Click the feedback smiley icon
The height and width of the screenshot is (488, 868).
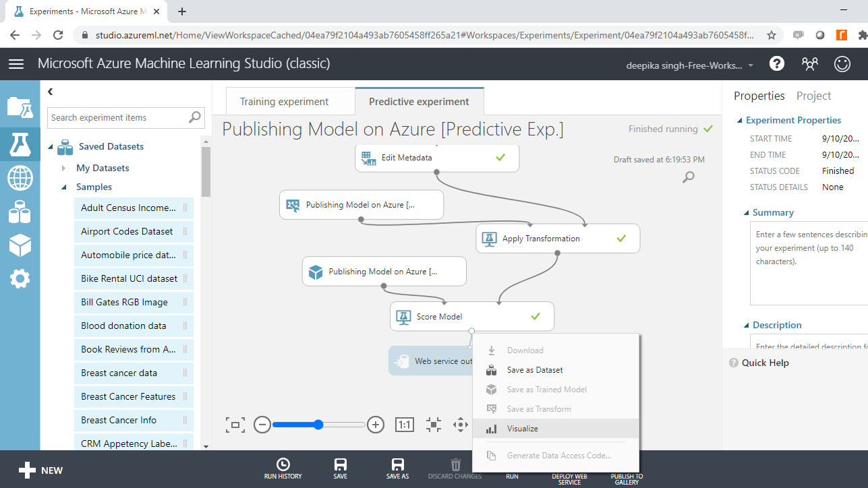point(842,64)
